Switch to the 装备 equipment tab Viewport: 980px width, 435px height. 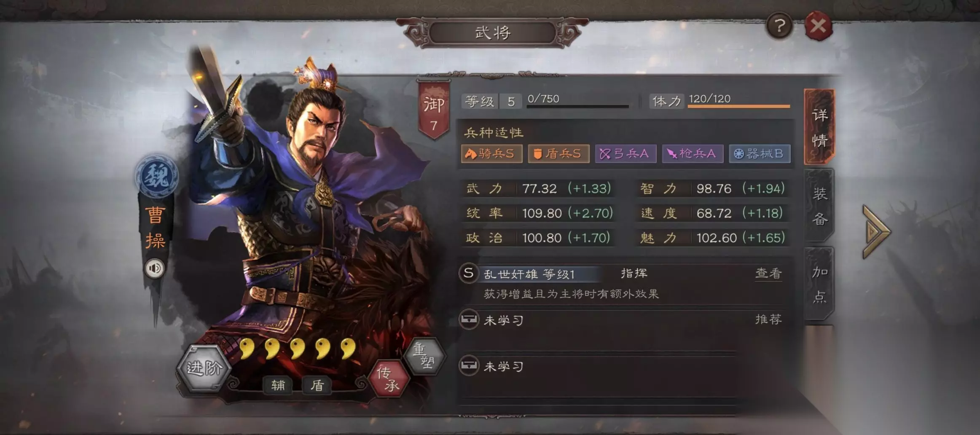(x=819, y=206)
